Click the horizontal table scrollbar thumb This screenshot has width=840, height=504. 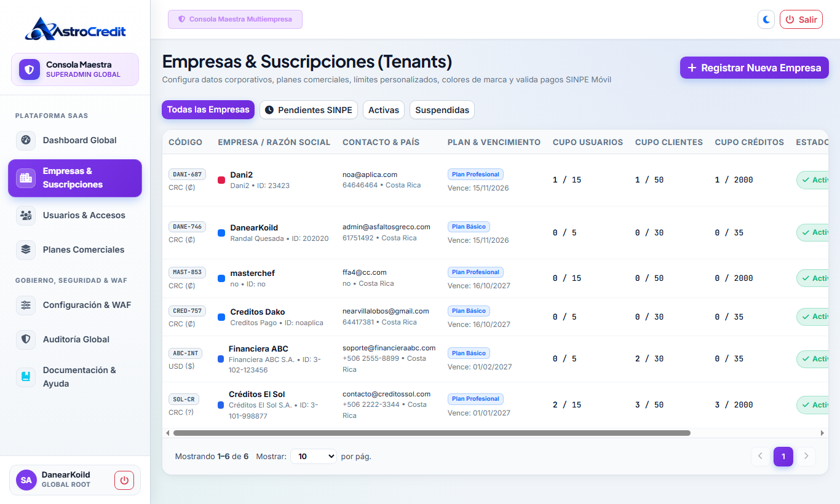(x=432, y=433)
